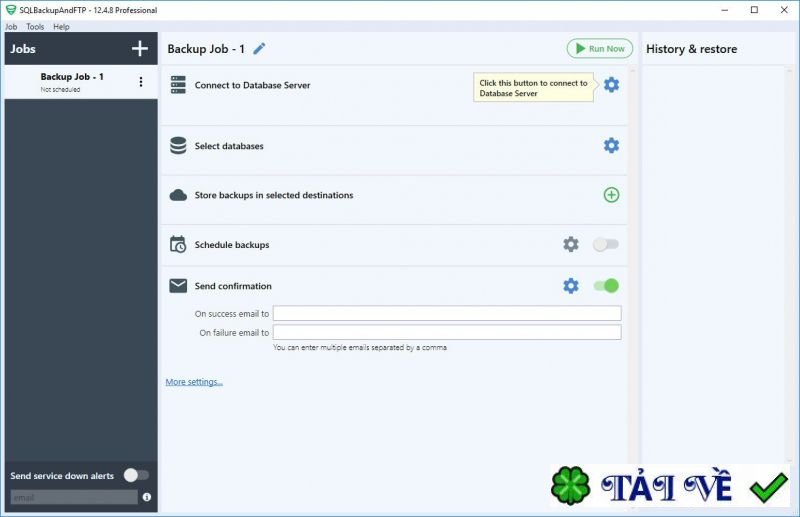Viewport: 800px width, 517px height.
Task: Click Store backups in selected destinations label
Action: coord(274,195)
